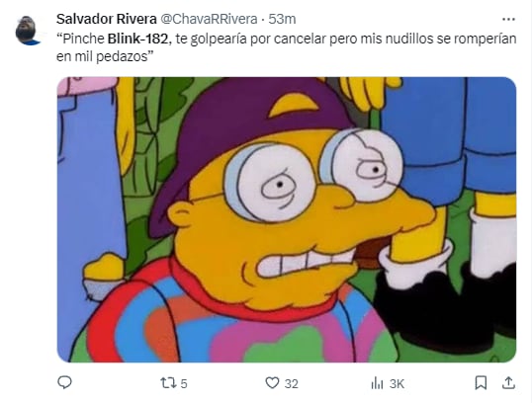Bookmark this tweet
The image size is (532, 403).
point(481,383)
